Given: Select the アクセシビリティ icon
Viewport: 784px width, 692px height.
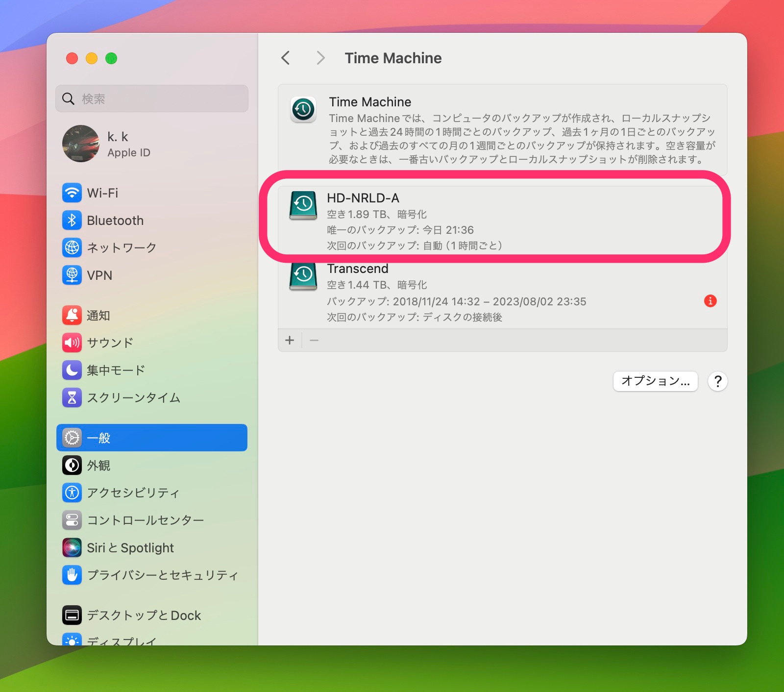Looking at the screenshot, I should tap(72, 493).
